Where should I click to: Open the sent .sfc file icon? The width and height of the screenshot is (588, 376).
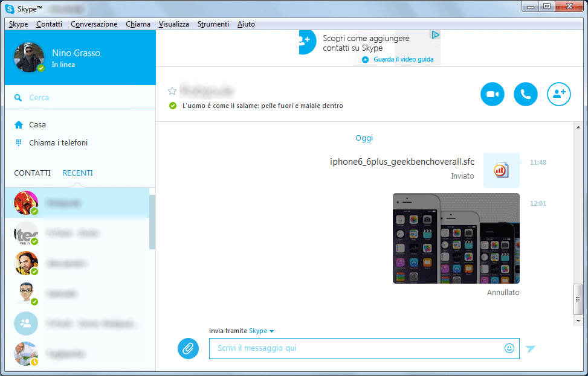pos(502,170)
